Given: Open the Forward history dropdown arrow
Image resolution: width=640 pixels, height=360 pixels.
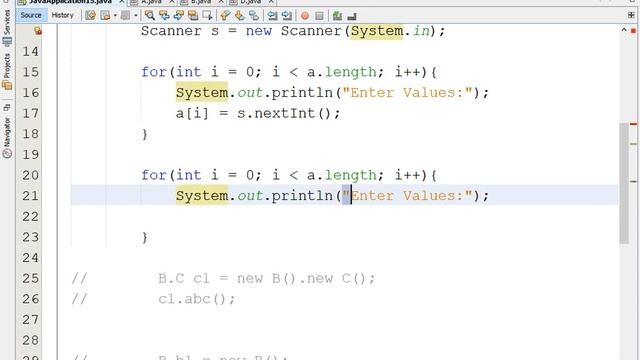Looking at the screenshot, I should [136, 16].
